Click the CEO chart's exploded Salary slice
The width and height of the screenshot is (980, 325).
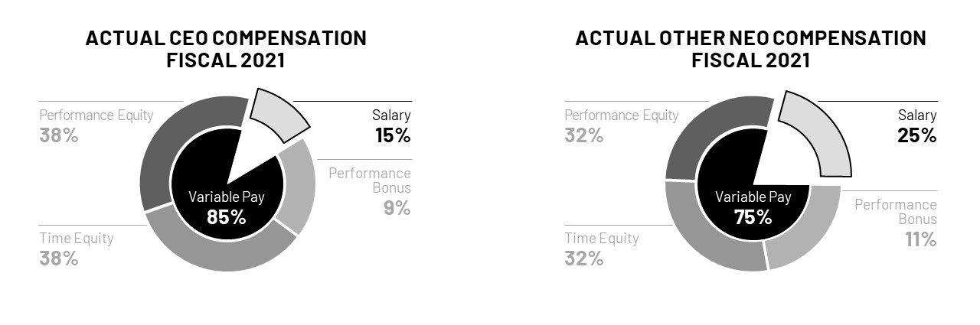tap(281, 114)
